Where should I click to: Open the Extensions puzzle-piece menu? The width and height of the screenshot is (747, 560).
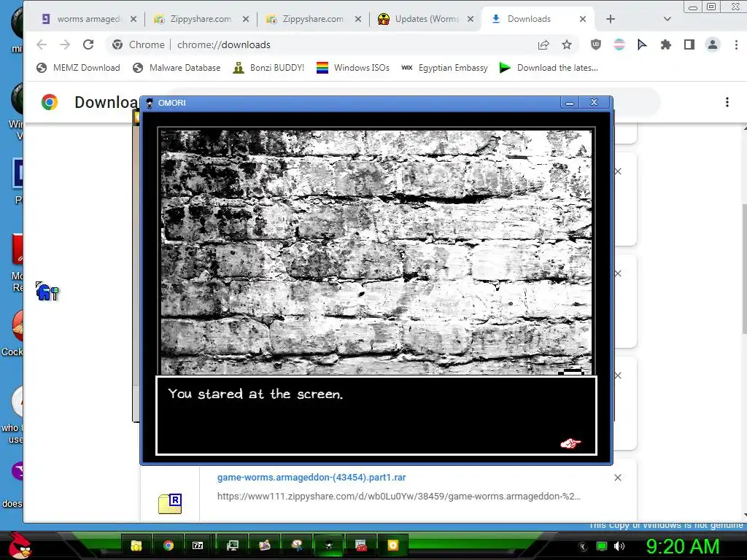pos(665,44)
